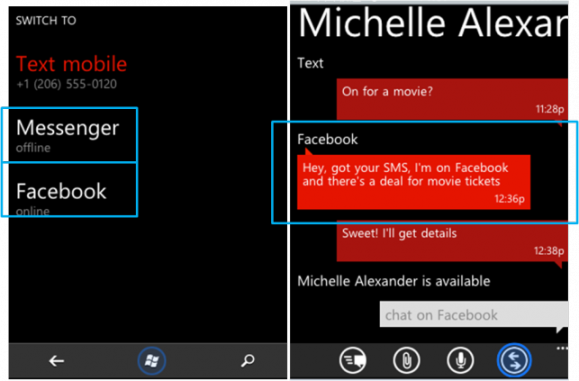Tap the paperclip attach icon
The height and width of the screenshot is (381, 579).
(x=406, y=360)
